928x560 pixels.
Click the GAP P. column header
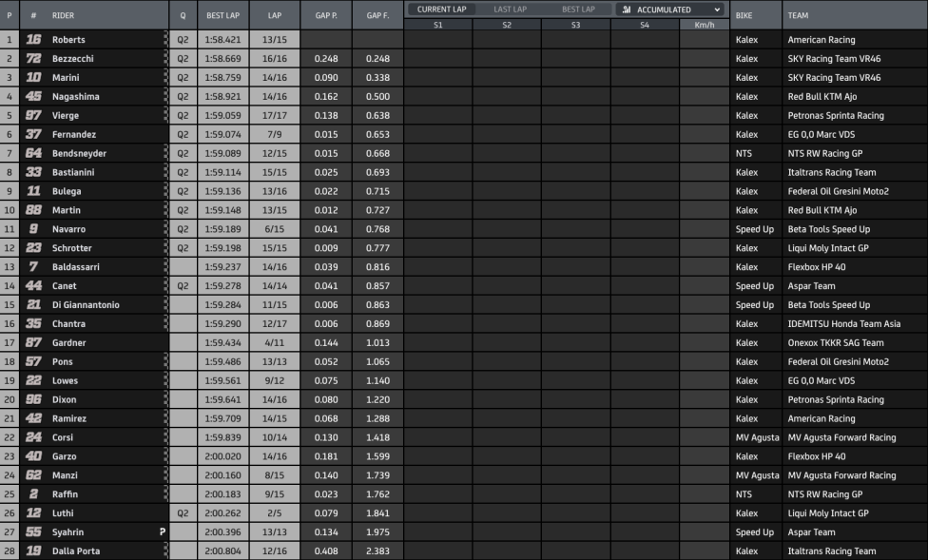pyautogui.click(x=326, y=15)
